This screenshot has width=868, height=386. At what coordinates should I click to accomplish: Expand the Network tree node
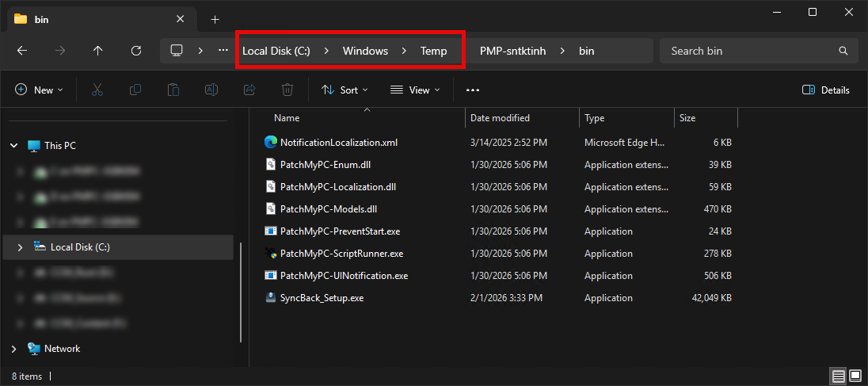(13, 348)
